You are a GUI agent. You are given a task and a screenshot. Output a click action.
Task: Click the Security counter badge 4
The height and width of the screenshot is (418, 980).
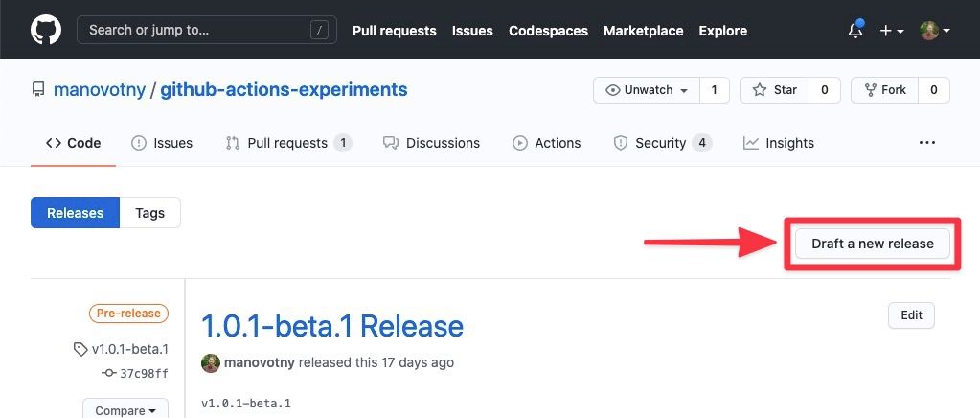[x=702, y=143]
